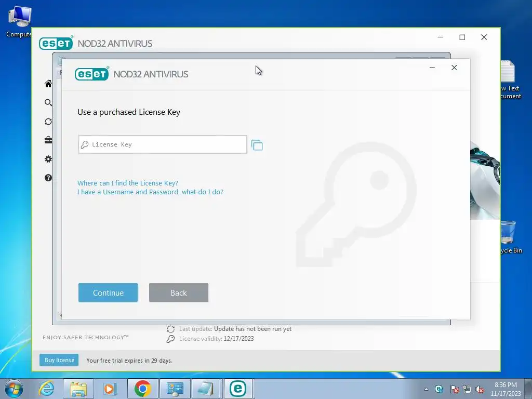Open the clock showing 8:36 PM
Image resolution: width=532 pixels, height=399 pixels.
click(506, 389)
